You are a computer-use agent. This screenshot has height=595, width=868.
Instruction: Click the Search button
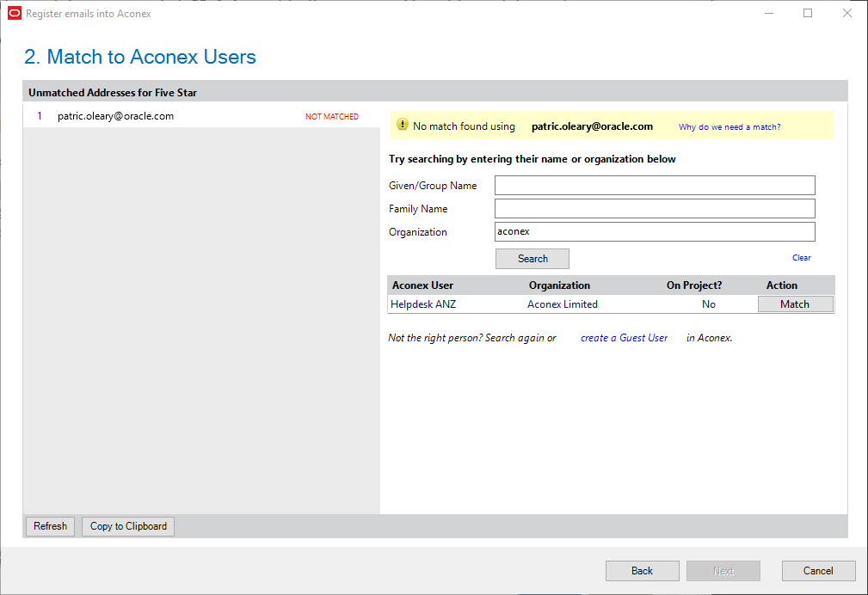click(532, 259)
